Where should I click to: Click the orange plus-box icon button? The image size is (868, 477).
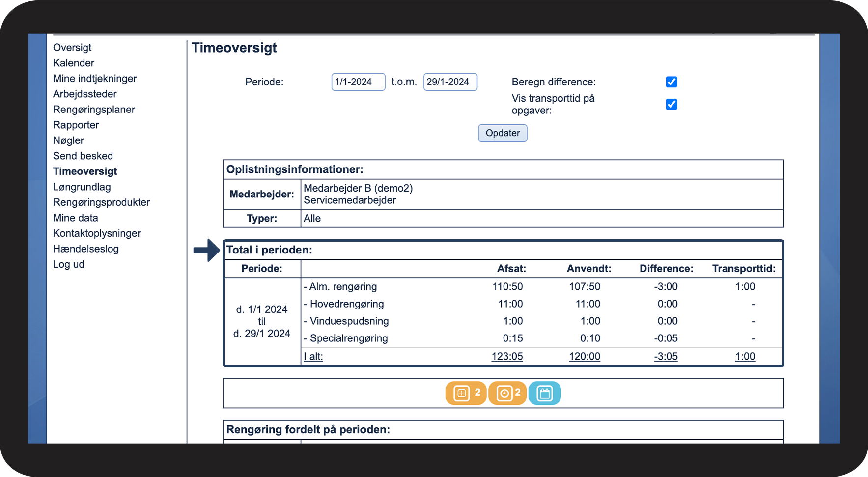[466, 393]
